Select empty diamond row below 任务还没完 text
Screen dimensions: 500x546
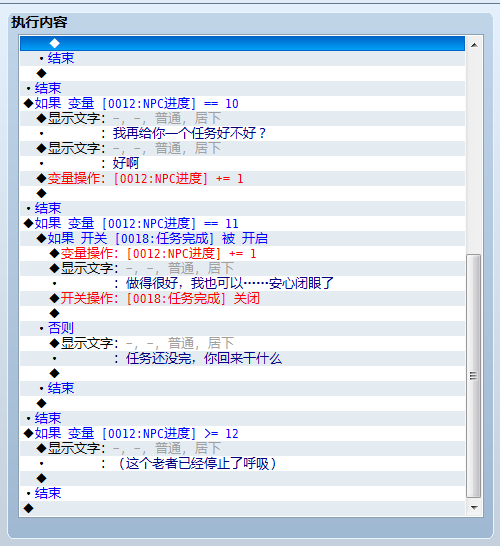coord(242,373)
